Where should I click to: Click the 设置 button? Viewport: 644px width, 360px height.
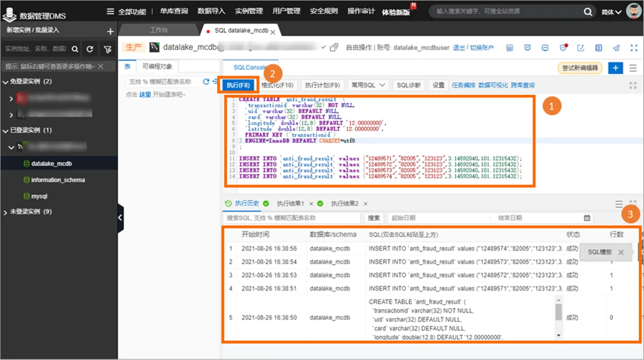(x=438, y=85)
